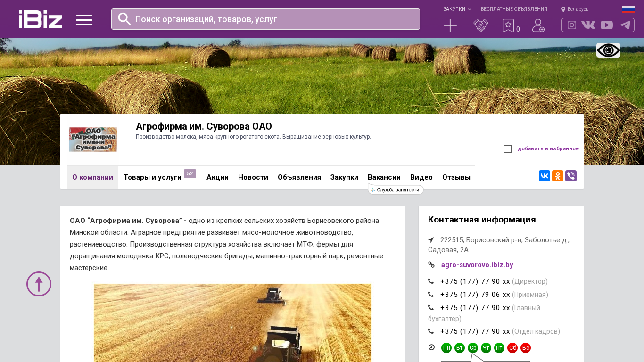Image resolution: width=644 pixels, height=362 pixels.
Task: Switch to the Товары и услуги tab
Action: click(x=152, y=177)
